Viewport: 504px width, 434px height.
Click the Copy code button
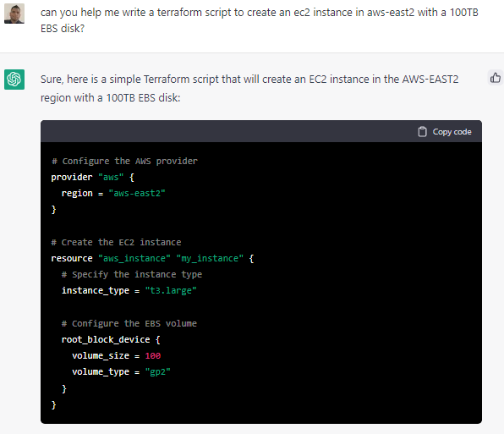pyautogui.click(x=445, y=131)
